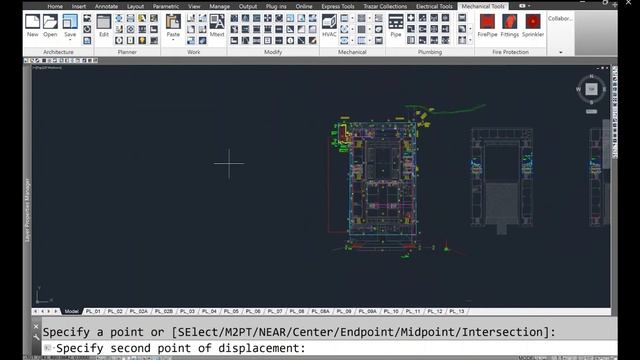Click the Save icon in Architecture panel

point(70,22)
